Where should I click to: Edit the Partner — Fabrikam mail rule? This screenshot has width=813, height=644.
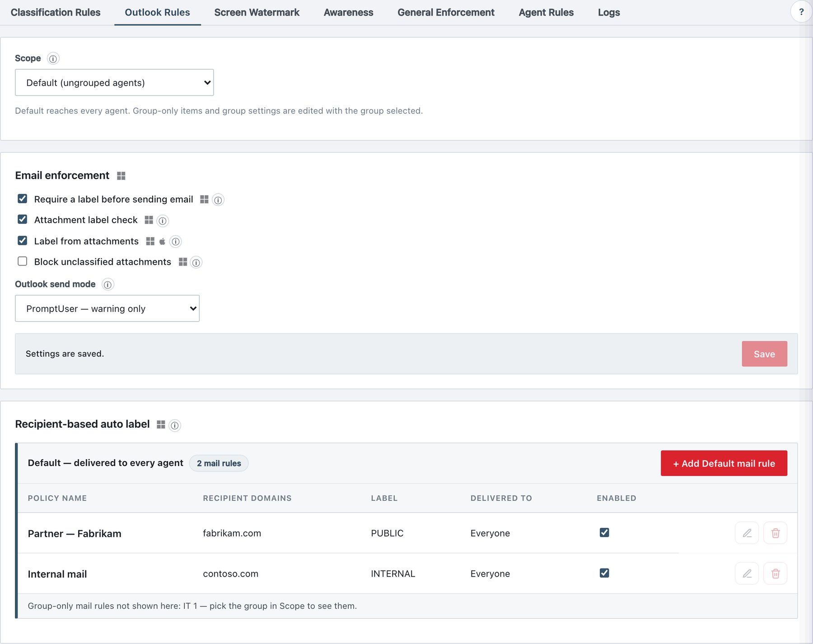coord(747,533)
